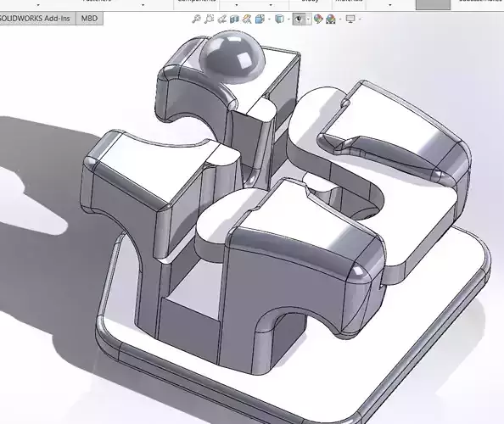Expand the Display Style dropdown arrow

tap(288, 20)
